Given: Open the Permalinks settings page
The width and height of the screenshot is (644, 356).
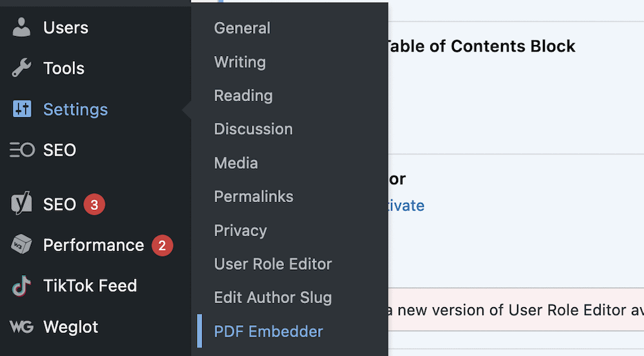Looking at the screenshot, I should coord(254,196).
